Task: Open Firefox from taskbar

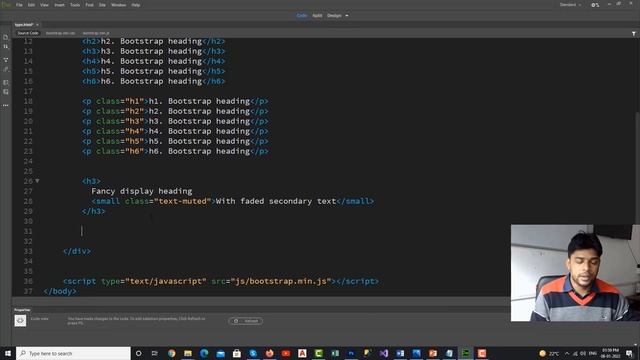Action: coord(269,353)
